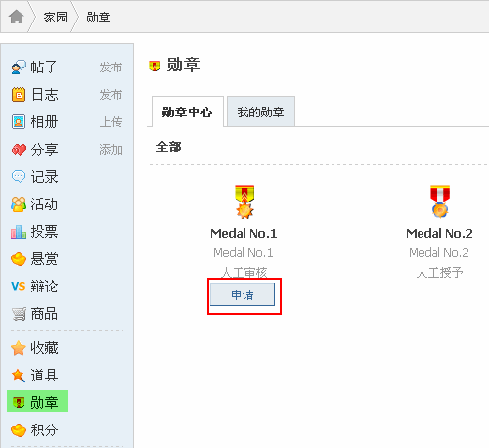The width and height of the screenshot is (489, 448).
Task: Go to the home icon in breadcrumb
Action: pos(17,17)
